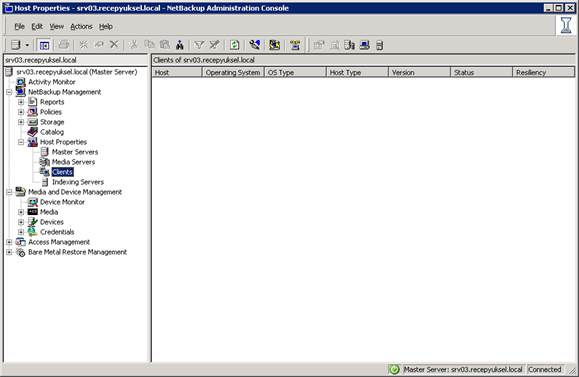Click the last toolbar icon, a gray cylinder
This screenshot has height=377, width=579.
(379, 45)
